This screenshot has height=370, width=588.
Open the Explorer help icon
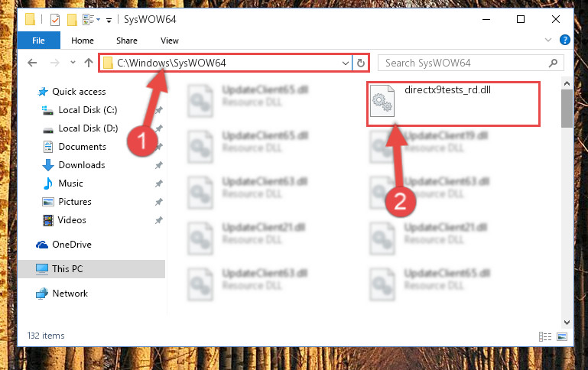click(565, 40)
